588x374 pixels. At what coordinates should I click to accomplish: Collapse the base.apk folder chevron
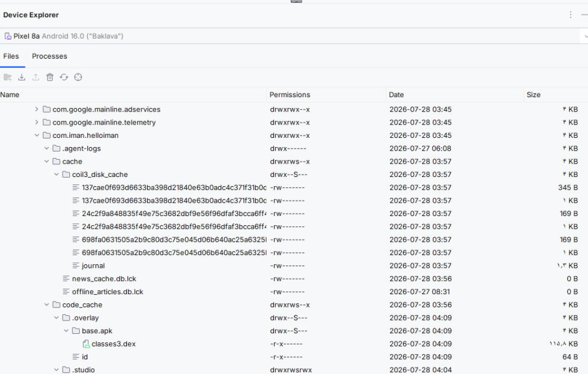66,331
